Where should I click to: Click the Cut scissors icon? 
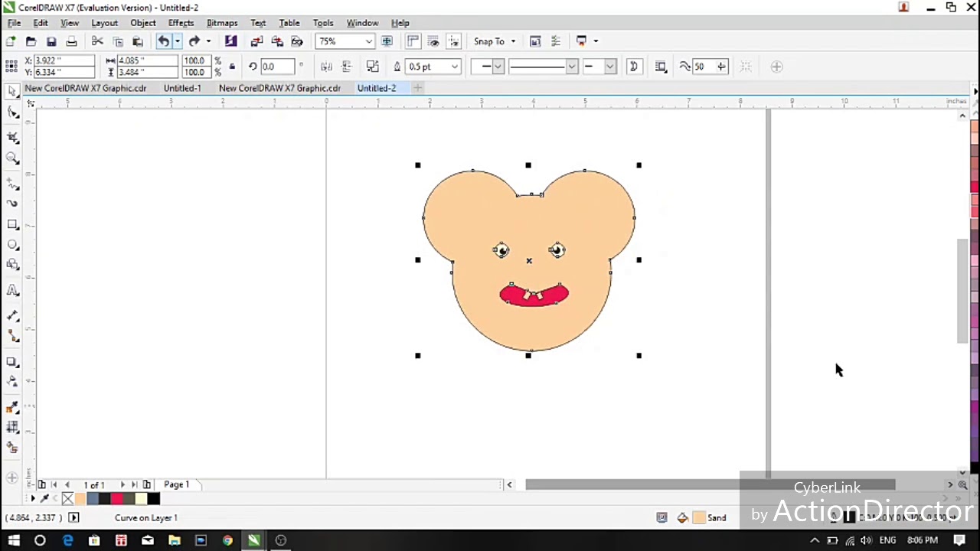tap(97, 41)
